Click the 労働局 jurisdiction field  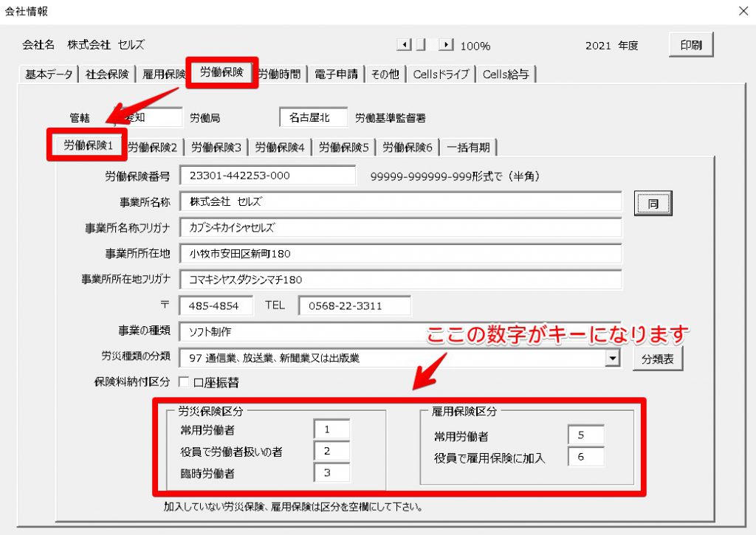tap(148, 117)
